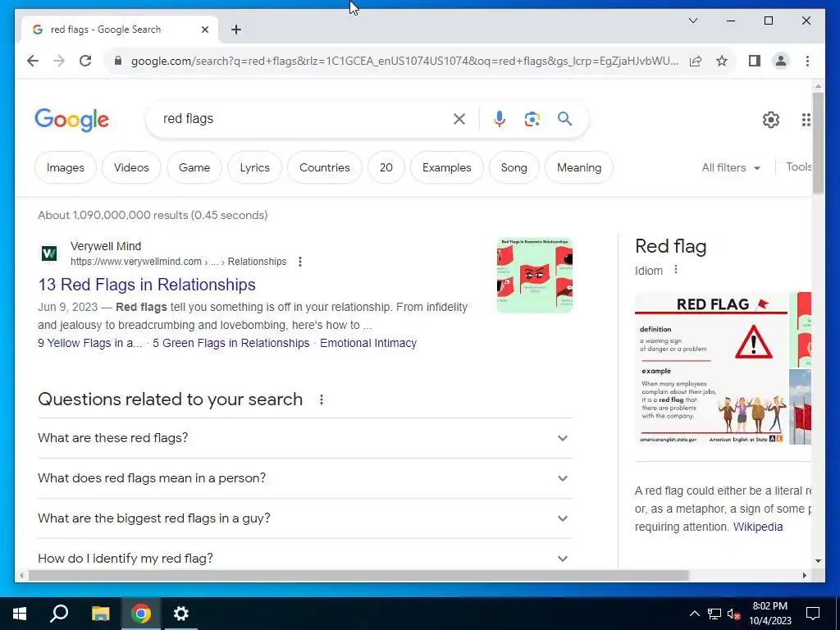Select the Countries filter chip
Viewport: 840px width, 630px height.
[325, 167]
